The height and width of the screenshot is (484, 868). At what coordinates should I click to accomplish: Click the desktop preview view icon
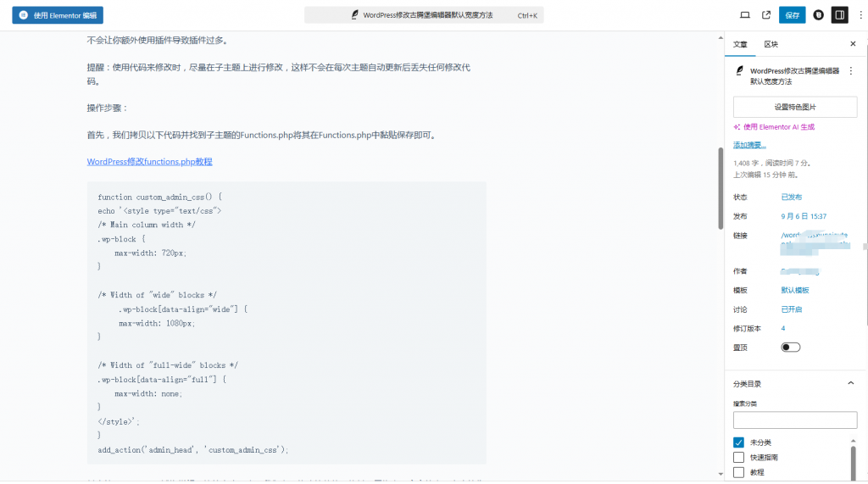click(744, 15)
